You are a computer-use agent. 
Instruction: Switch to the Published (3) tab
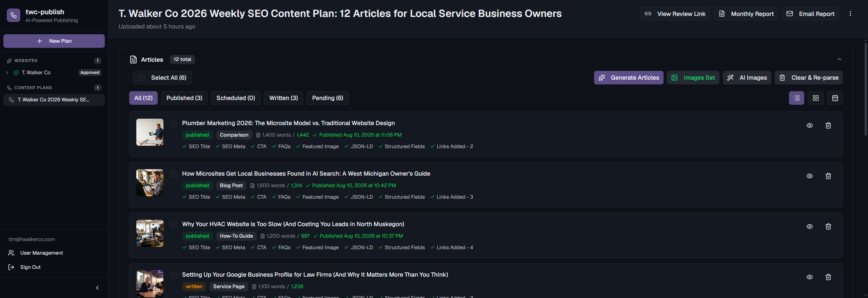tap(184, 98)
